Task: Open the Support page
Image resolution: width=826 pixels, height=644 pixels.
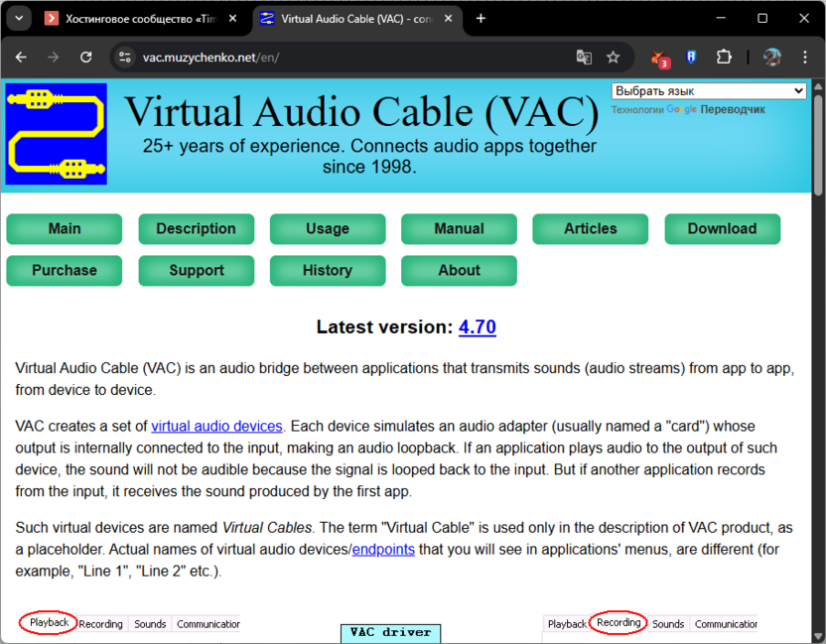Action: click(196, 270)
